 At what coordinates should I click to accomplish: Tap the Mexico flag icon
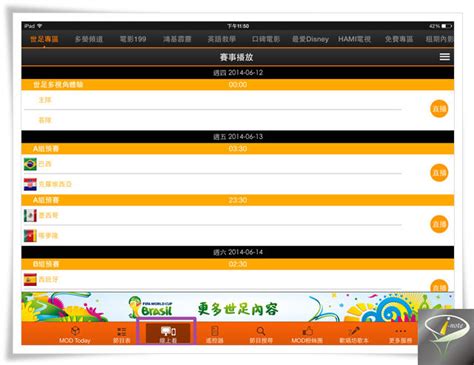[x=30, y=215]
